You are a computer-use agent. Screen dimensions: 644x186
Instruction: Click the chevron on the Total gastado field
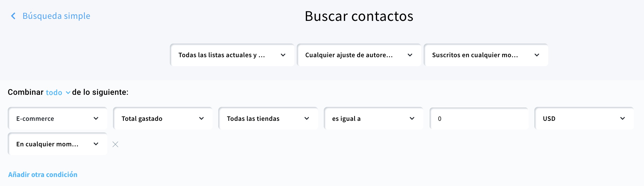point(202,119)
